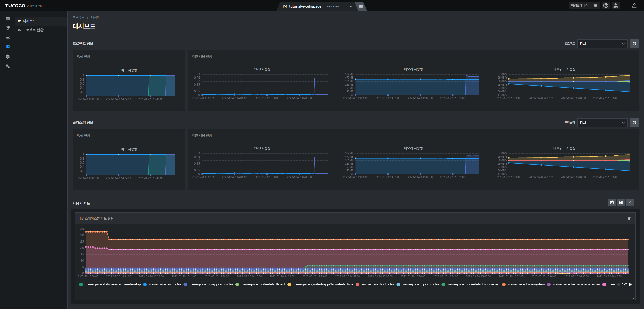644x309 pixels.
Task: Open the 마켓플레이스 button
Action: [584, 5]
